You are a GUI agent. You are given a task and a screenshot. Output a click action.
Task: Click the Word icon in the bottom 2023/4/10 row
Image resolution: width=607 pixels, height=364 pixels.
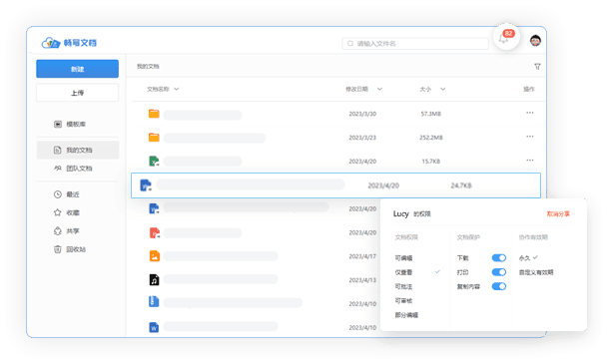click(x=154, y=327)
